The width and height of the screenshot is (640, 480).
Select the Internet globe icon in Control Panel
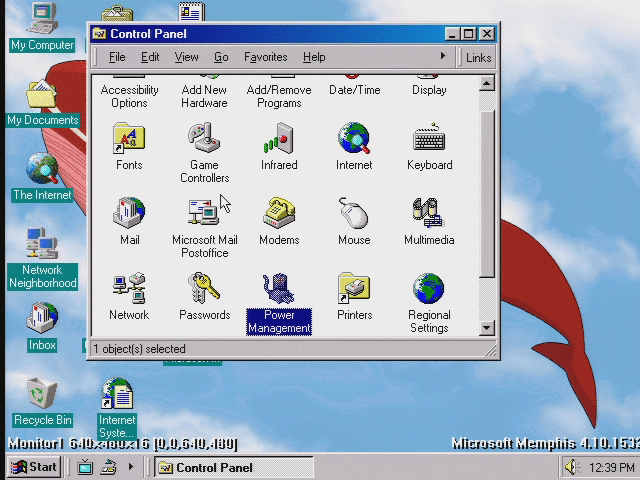click(354, 138)
